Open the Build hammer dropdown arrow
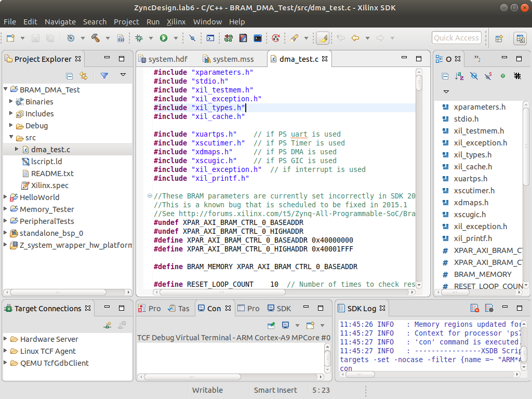 tap(108, 38)
